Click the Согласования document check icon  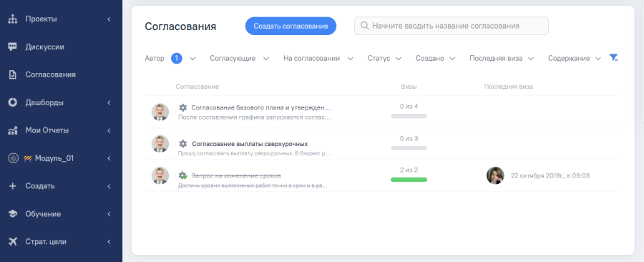(x=13, y=74)
